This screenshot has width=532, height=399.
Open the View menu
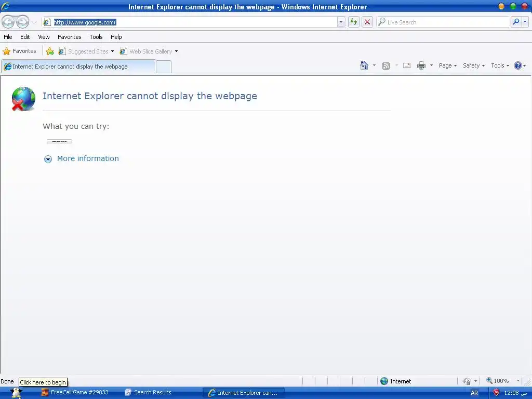pos(44,37)
